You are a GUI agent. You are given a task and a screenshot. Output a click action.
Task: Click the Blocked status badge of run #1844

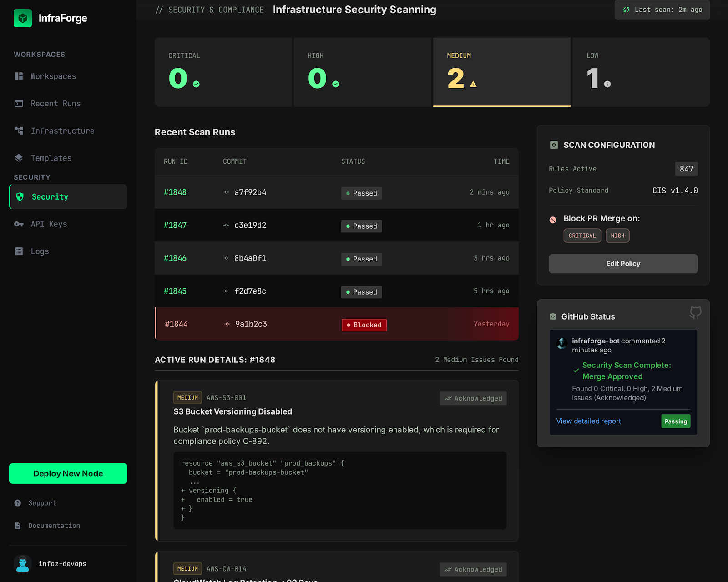(364, 325)
